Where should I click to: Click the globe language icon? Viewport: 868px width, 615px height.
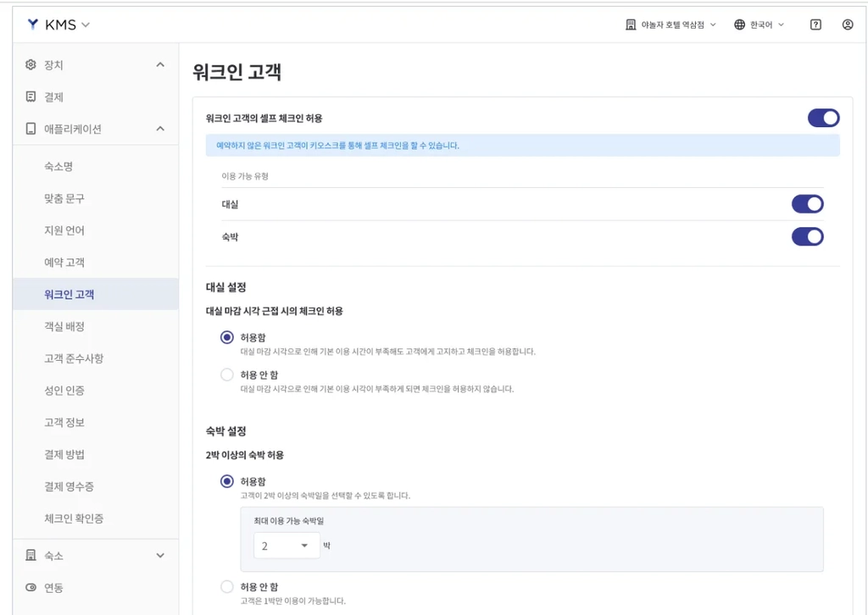pyautogui.click(x=739, y=25)
